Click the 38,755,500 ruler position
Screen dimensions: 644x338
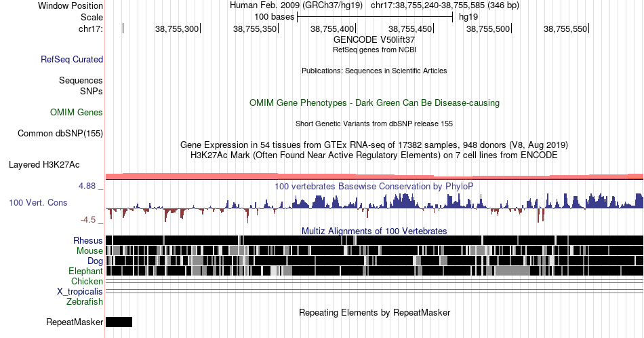pyautogui.click(x=488, y=29)
